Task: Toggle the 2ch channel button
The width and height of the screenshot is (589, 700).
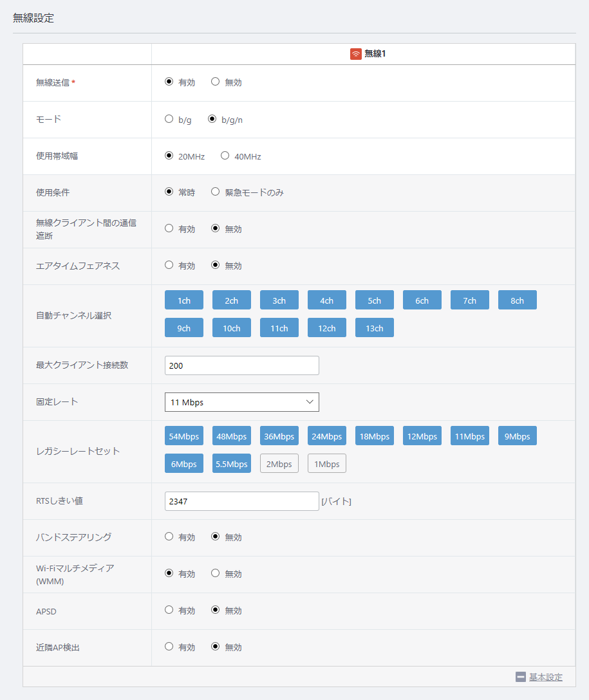Action: [231, 300]
